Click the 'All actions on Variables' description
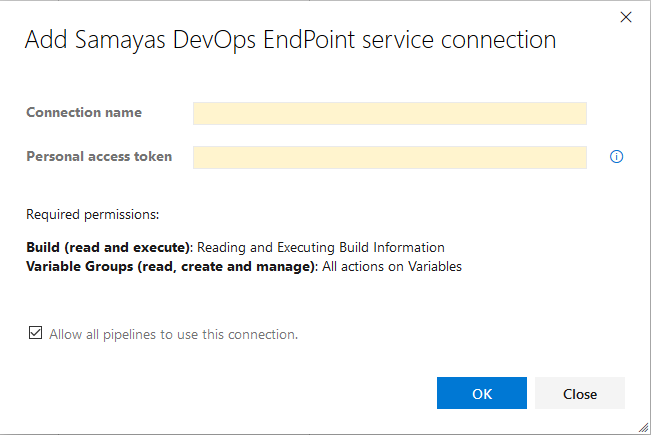 click(392, 266)
